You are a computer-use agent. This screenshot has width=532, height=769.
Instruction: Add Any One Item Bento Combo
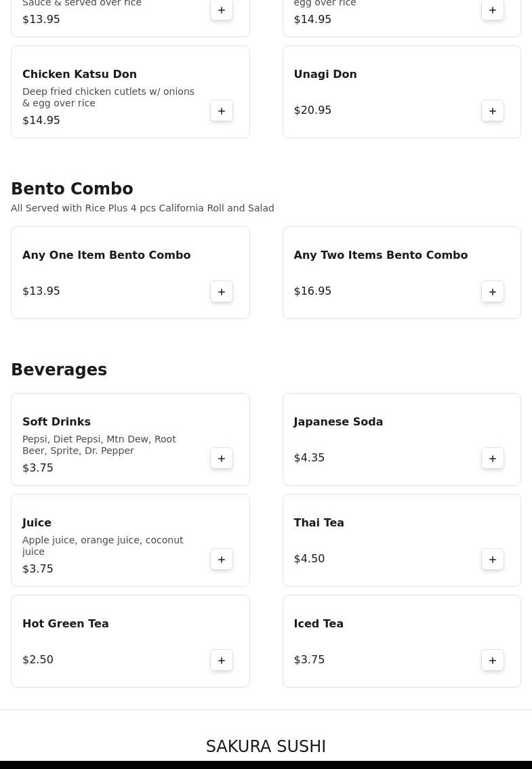coord(222,292)
